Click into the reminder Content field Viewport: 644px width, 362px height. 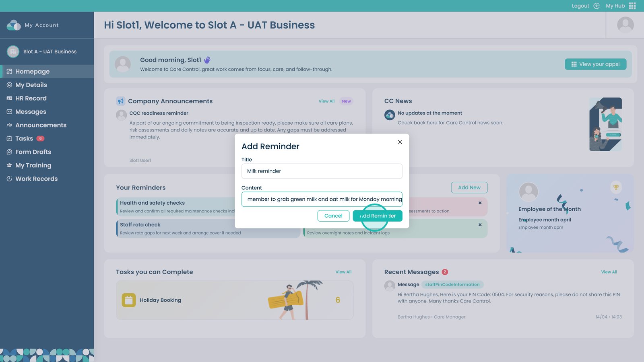(322, 199)
